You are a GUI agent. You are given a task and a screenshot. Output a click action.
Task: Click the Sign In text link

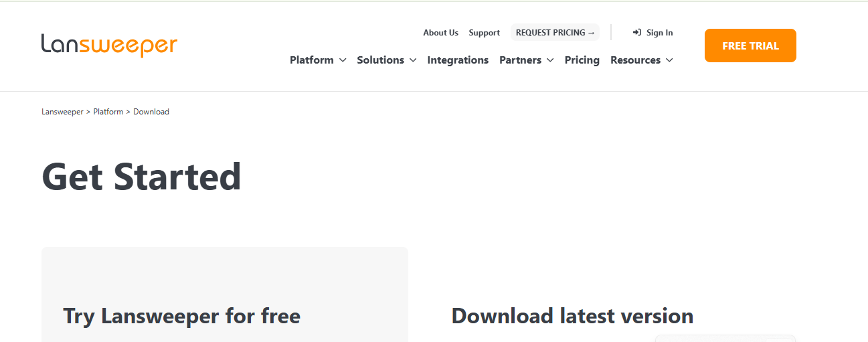(x=659, y=32)
